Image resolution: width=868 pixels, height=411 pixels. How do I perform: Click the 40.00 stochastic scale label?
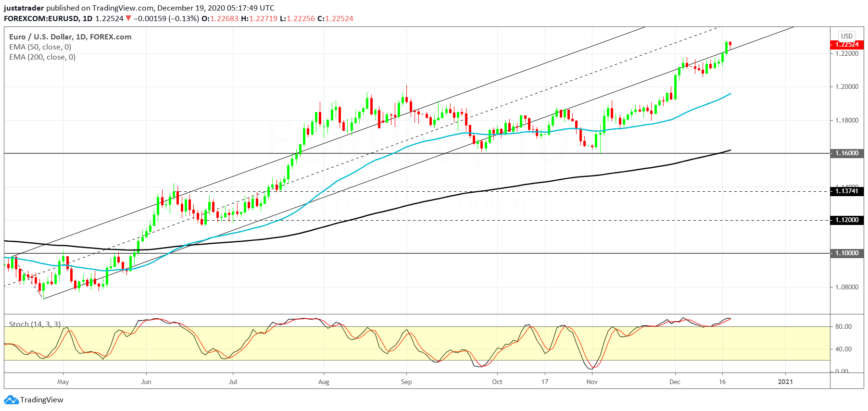click(x=843, y=349)
